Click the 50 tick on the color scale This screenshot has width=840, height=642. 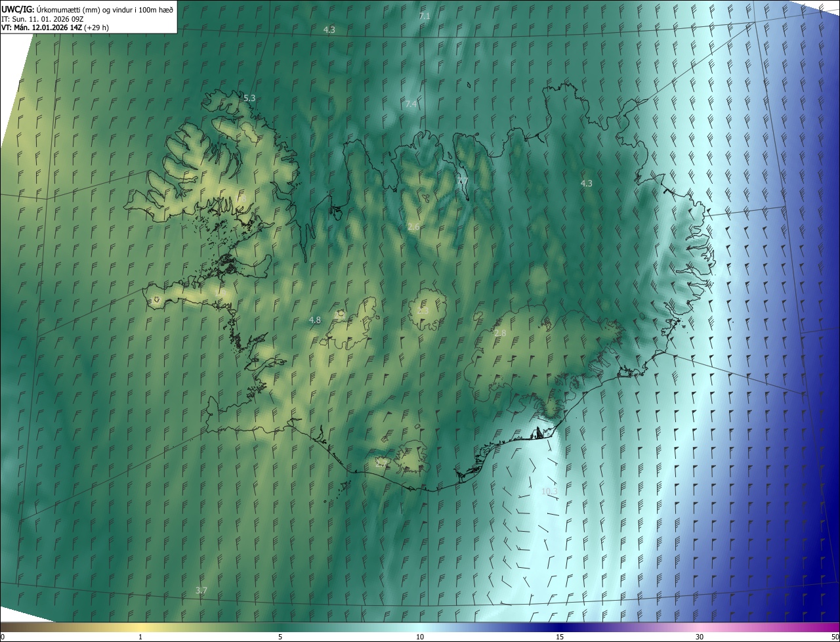coord(835,637)
